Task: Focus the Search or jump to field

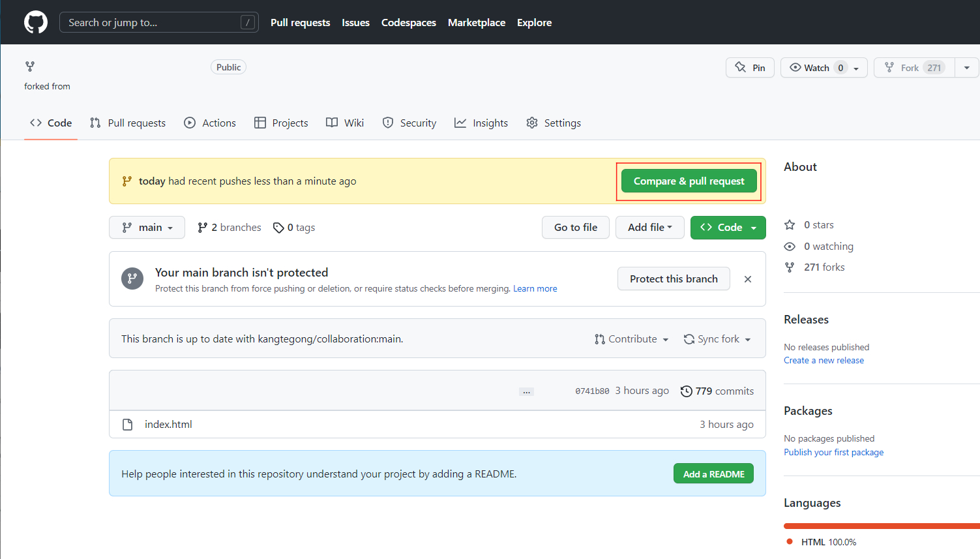Action: point(159,22)
